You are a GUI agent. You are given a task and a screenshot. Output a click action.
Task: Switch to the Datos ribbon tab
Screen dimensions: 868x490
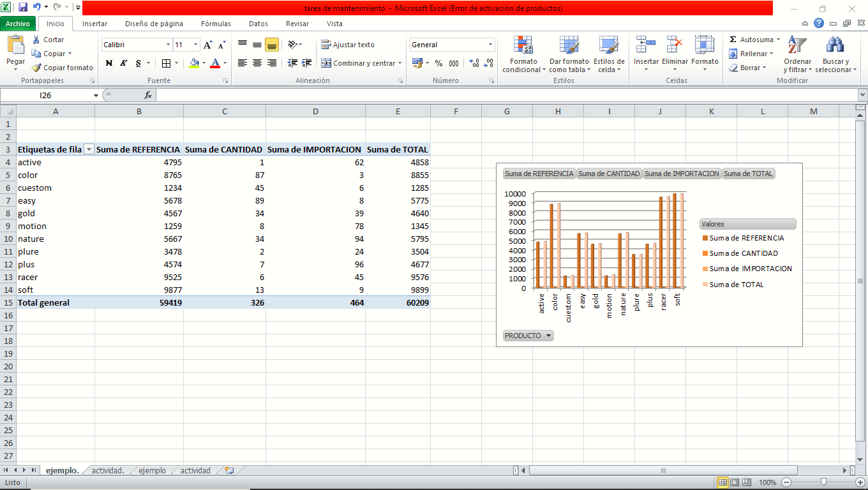(258, 24)
